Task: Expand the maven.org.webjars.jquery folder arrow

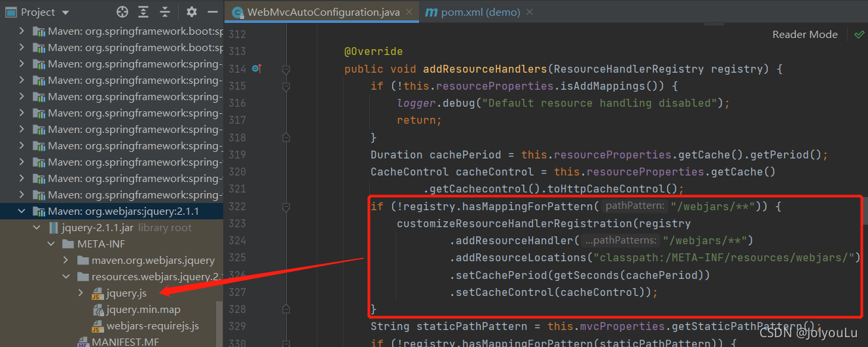Action: tap(66, 260)
